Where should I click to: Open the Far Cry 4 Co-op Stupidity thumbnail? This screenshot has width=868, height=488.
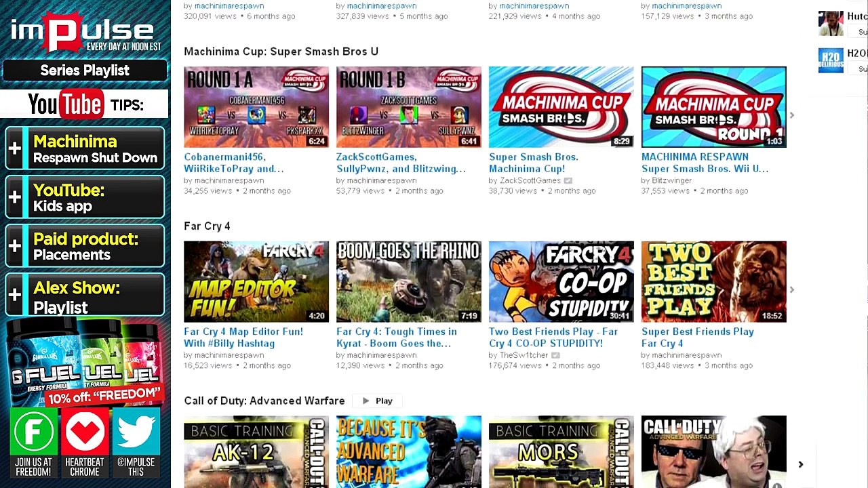point(561,282)
